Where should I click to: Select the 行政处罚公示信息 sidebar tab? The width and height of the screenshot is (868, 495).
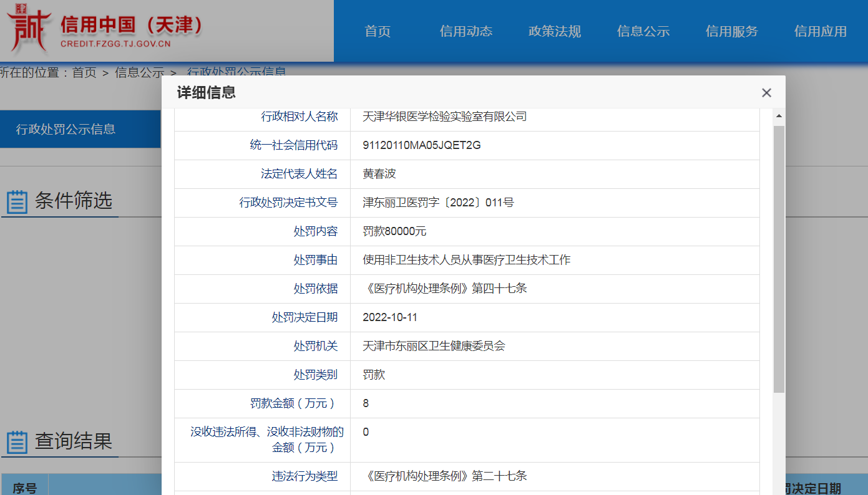(x=80, y=129)
